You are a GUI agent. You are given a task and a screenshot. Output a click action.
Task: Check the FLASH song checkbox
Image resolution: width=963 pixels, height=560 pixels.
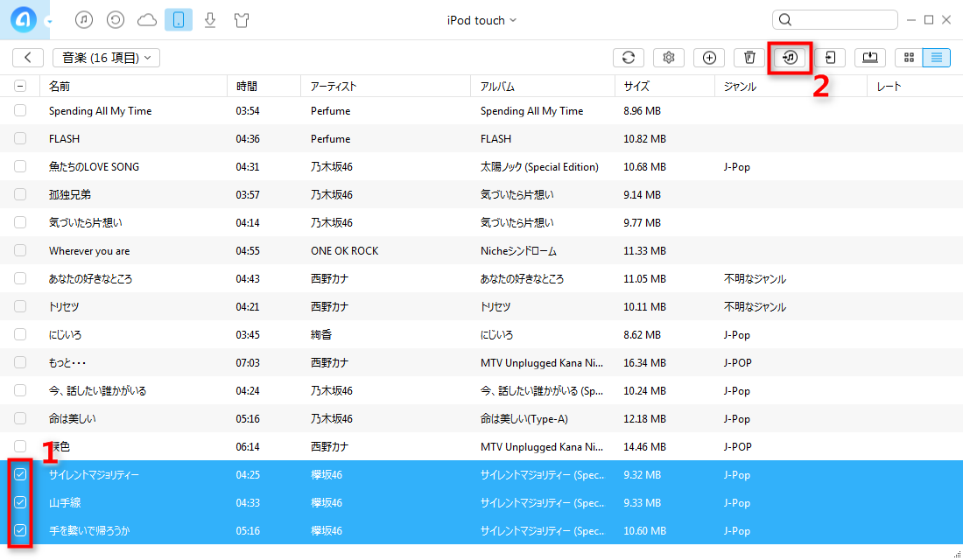(20, 139)
